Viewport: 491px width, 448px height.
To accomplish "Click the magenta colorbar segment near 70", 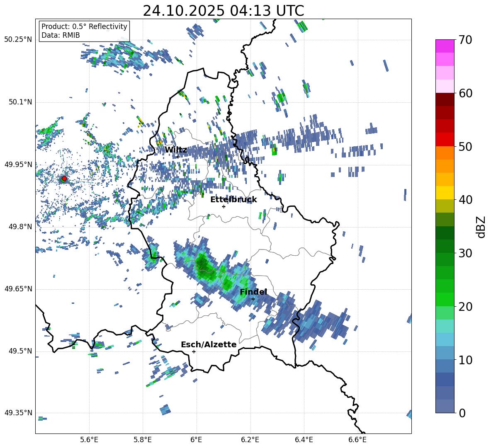I will pos(445,46).
